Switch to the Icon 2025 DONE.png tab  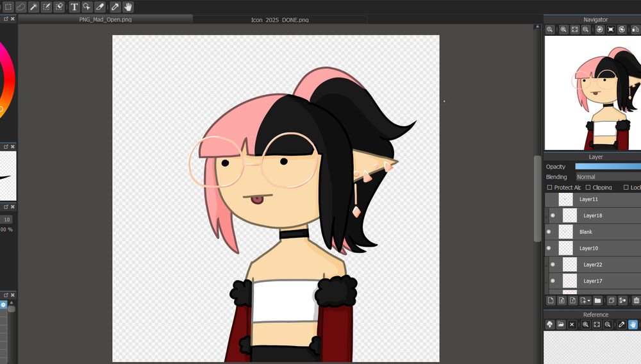[279, 19]
